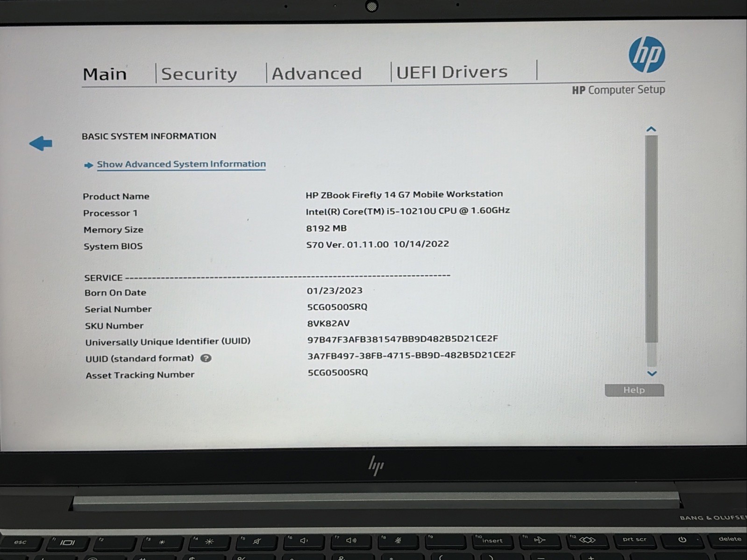Select the Memory Size label

pos(113,230)
